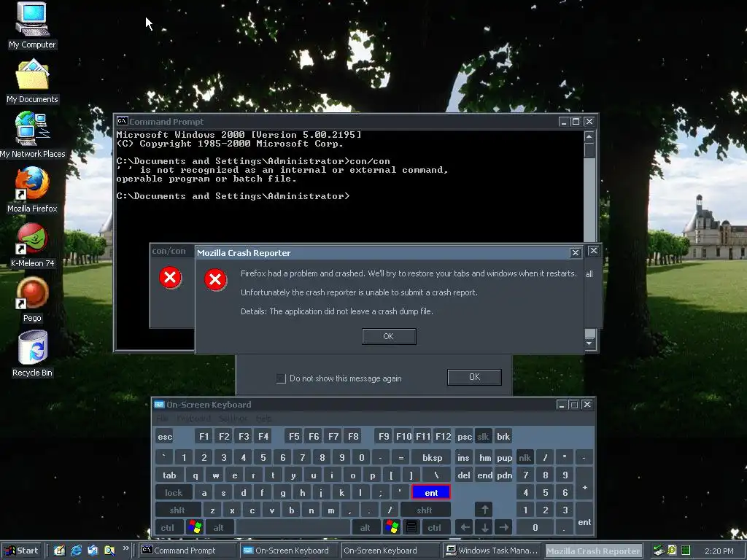The image size is (747, 560).
Task: Click OK beside 'Do not show this message again'
Action: (x=474, y=377)
